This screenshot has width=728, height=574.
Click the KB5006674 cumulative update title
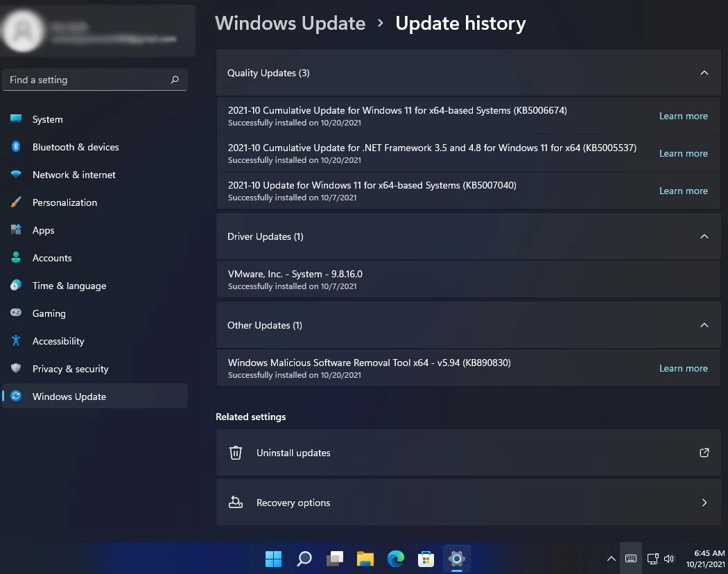[x=397, y=110]
